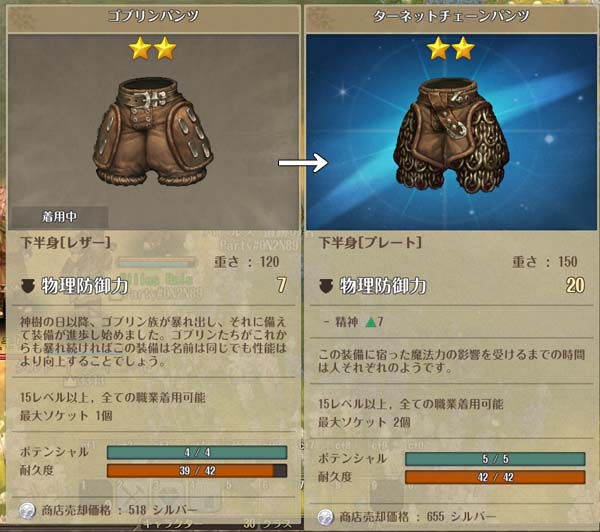Screen dimensions: 600x532
Task: Click the shield icon beside left 物理防御力
Action: (28, 286)
